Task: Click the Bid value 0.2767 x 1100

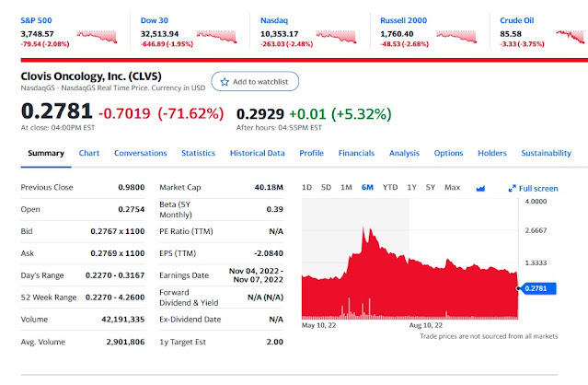Action: coord(118,231)
